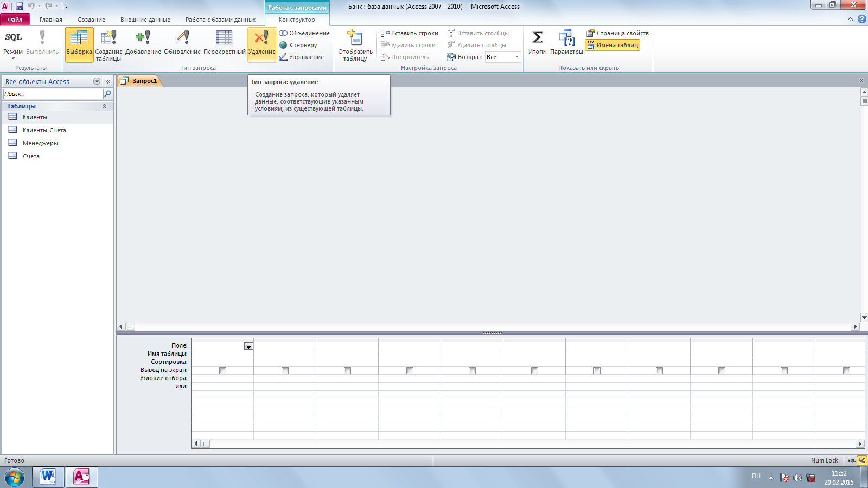Tick Вывод на экран checkbox in fourth column
The width and height of the screenshot is (868, 488).
point(410,370)
